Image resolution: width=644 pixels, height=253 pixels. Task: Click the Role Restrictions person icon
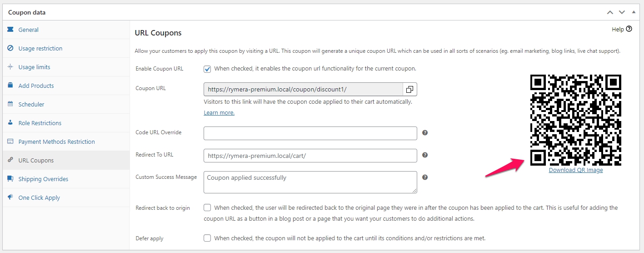point(10,123)
